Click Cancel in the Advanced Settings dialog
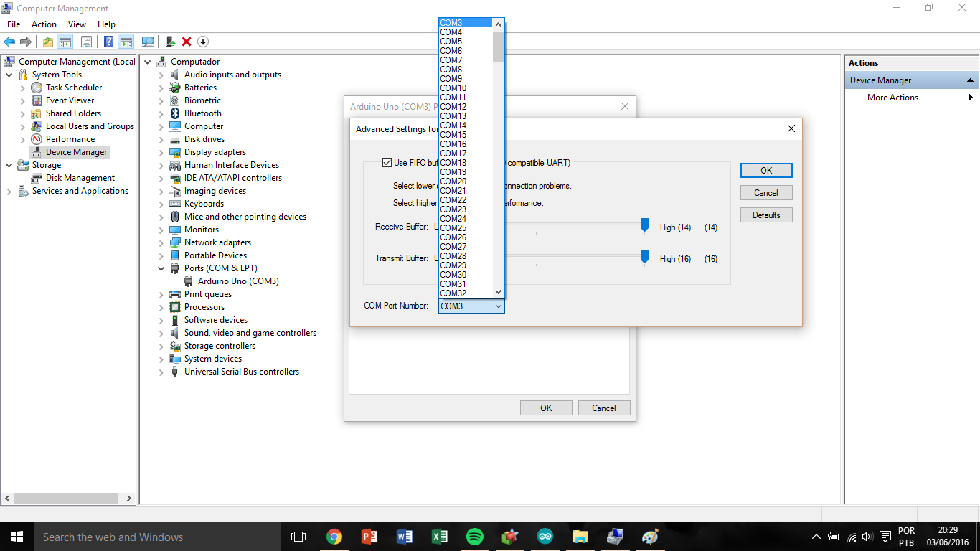This screenshot has height=551, width=980. [x=766, y=193]
